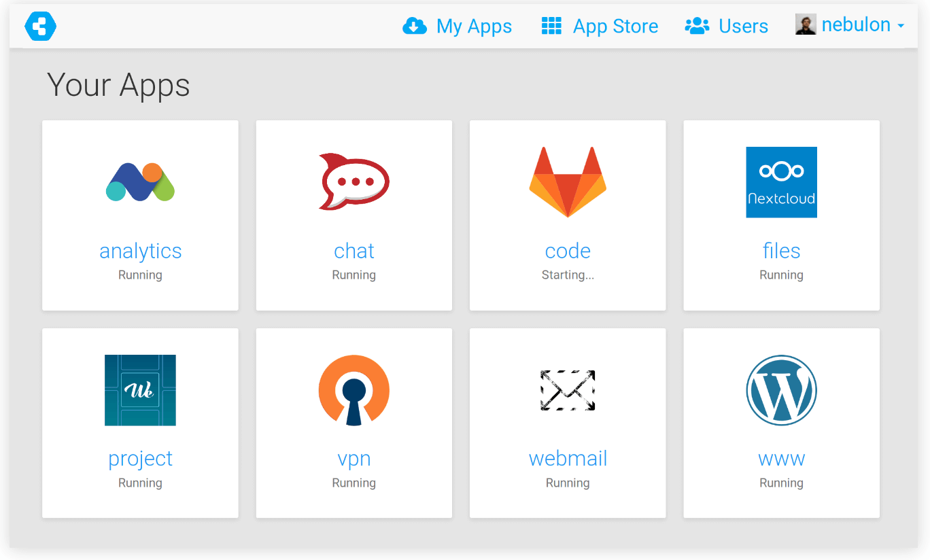930x560 pixels.
Task: Open the Matomo analytics app icon
Action: pos(140,181)
